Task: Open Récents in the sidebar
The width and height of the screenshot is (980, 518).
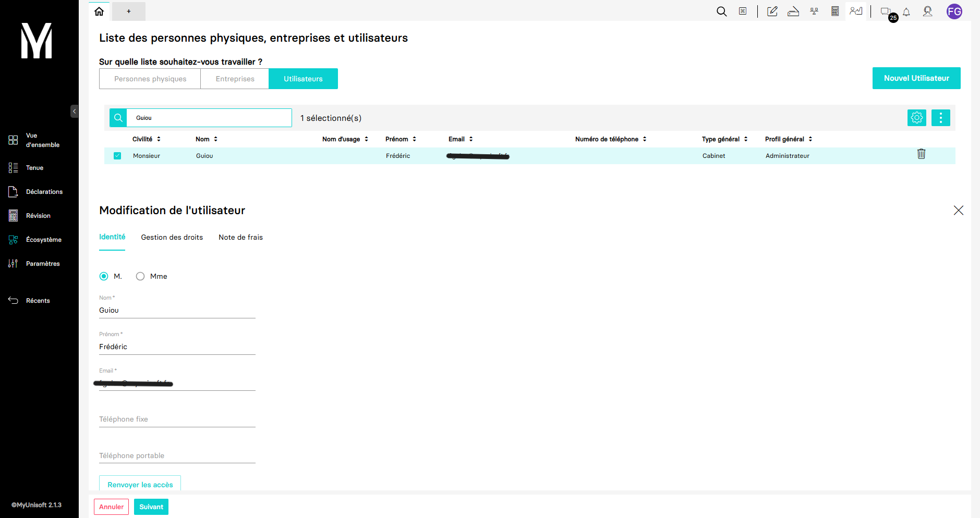Action: pyautogui.click(x=29, y=301)
